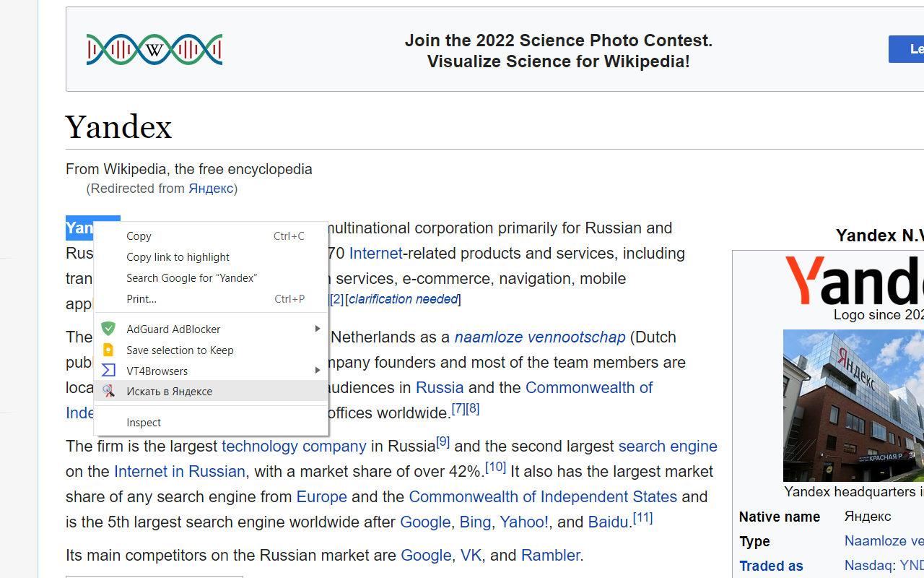Viewport: 924px width, 578px height.
Task: Click the Yandex search magnifier icon
Action: [108, 391]
